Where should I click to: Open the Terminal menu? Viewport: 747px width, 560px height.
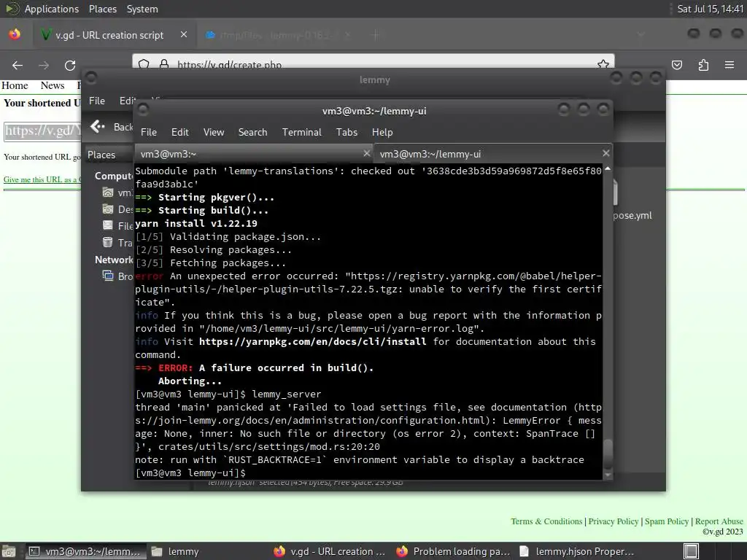click(x=301, y=133)
